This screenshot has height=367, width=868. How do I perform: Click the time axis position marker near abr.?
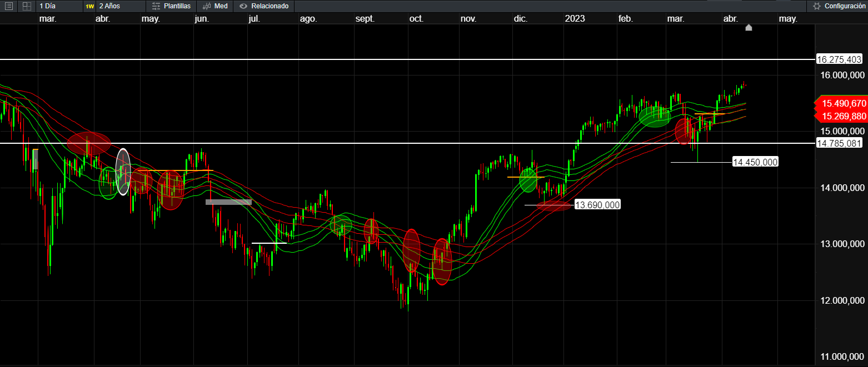click(749, 28)
